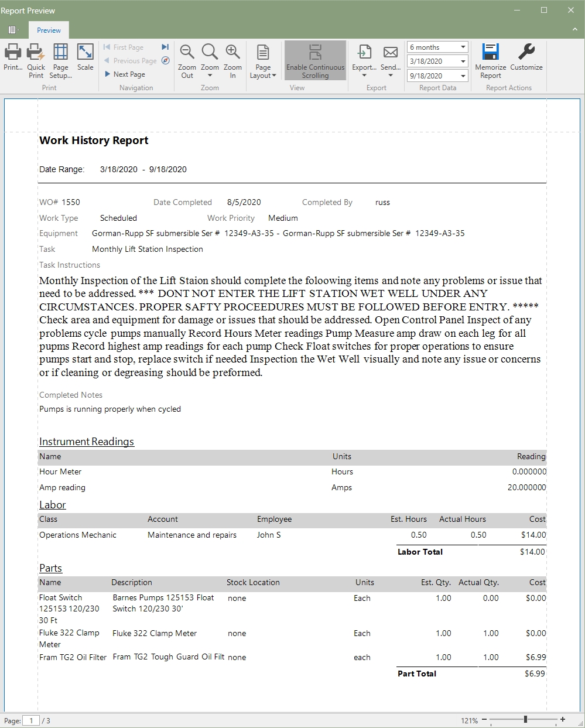This screenshot has width=585, height=728.
Task: Click Operations Mechanic class cell
Action: point(78,535)
